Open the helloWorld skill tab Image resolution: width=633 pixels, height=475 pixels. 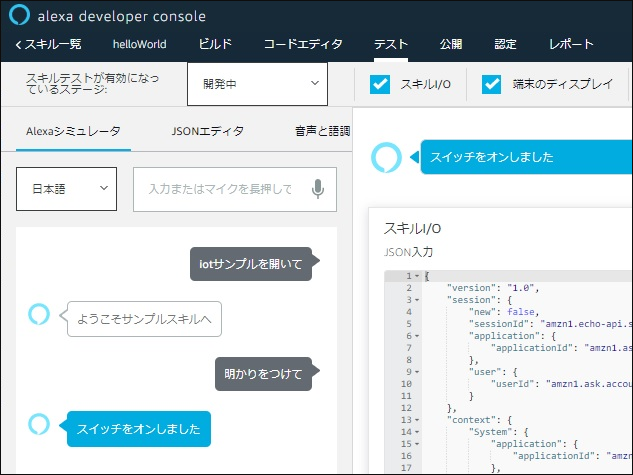coord(139,44)
